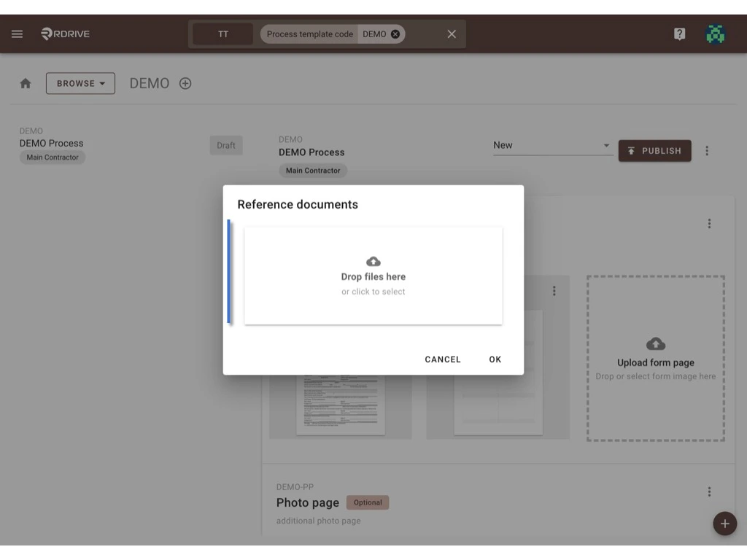Click the green floating plus button
This screenshot has height=560, width=747.
(724, 524)
